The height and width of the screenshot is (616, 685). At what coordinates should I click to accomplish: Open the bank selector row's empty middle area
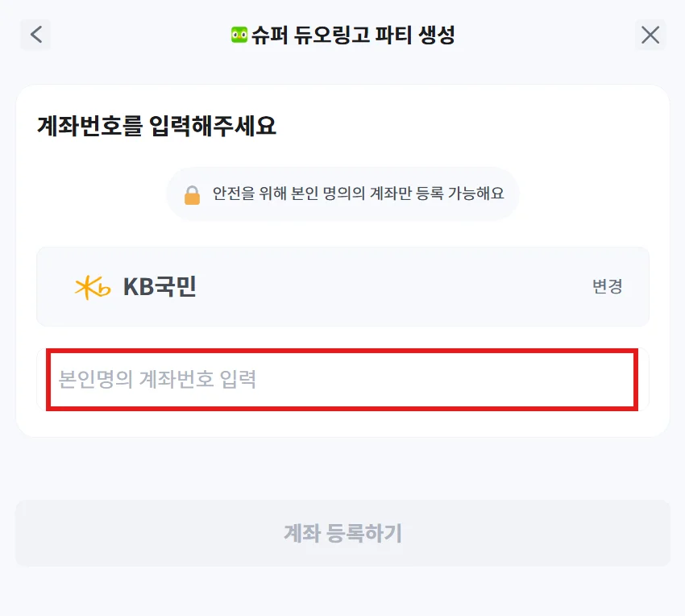(x=387, y=287)
